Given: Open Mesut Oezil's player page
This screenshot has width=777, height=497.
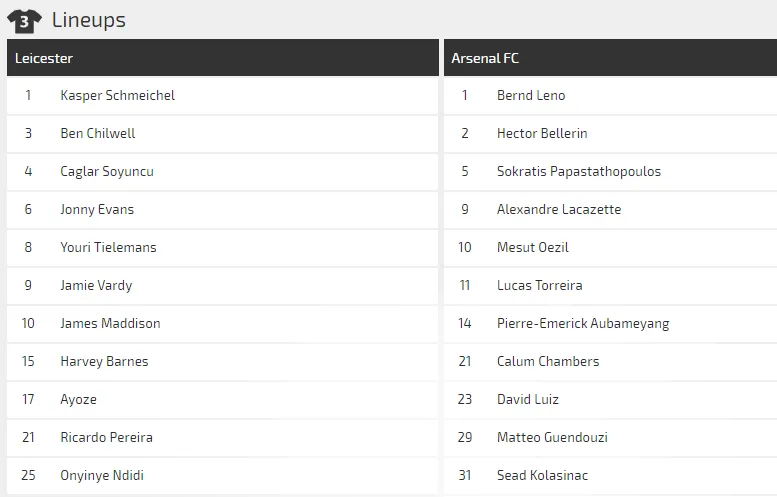Looking at the screenshot, I should pos(533,247).
